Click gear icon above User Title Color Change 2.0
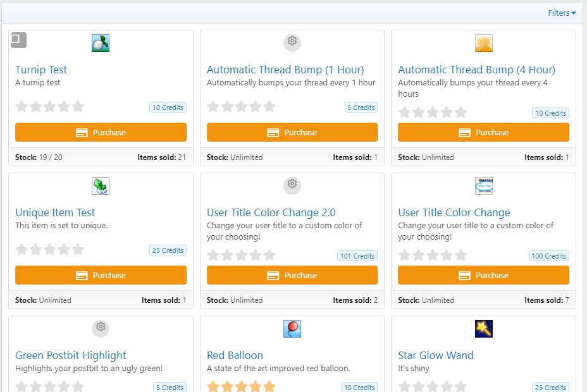The width and height of the screenshot is (587, 392). pyautogui.click(x=292, y=185)
